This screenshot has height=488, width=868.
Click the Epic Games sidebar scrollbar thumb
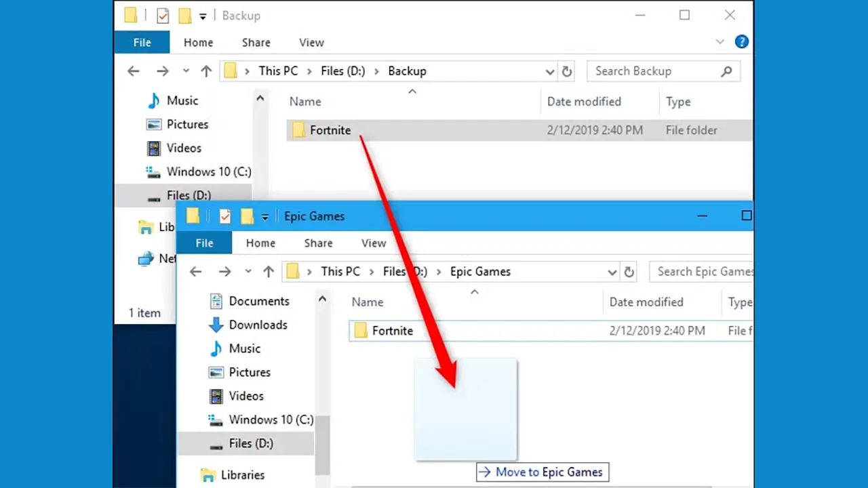pyautogui.click(x=323, y=444)
